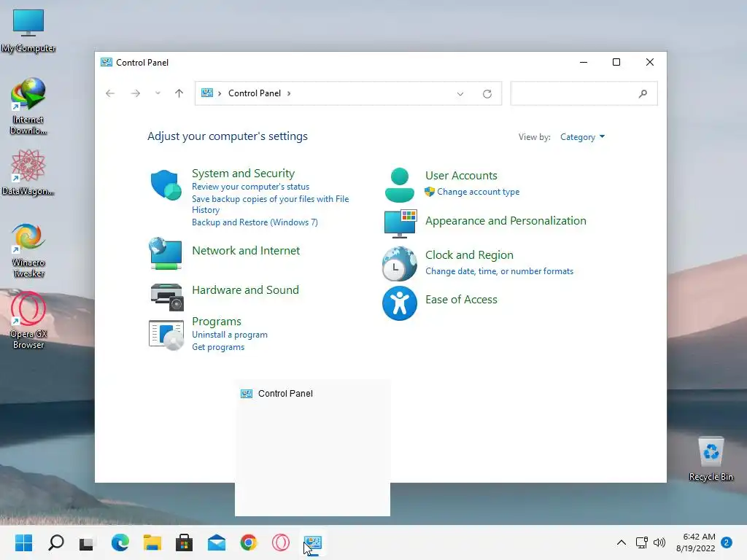Open the User Accounts person icon

[x=399, y=184]
